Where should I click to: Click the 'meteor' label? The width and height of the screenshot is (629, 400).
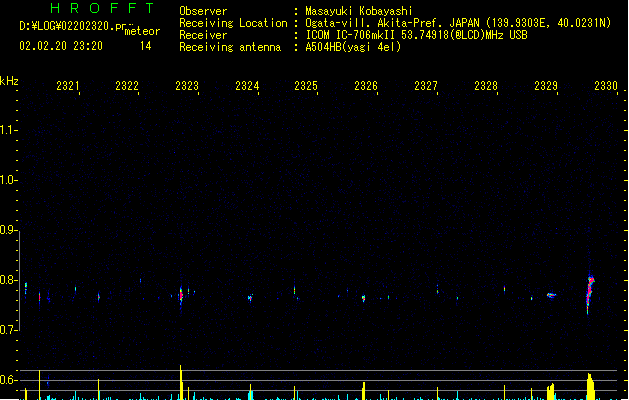pos(142,31)
